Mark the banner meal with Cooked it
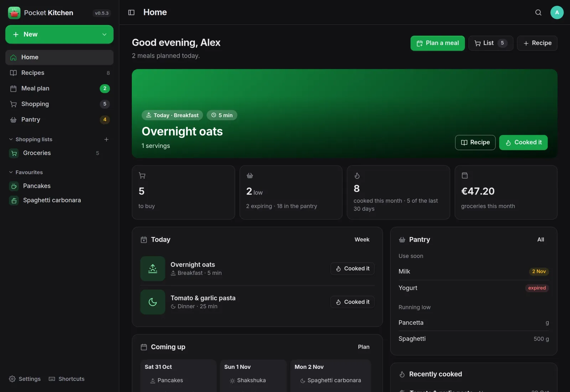Screen dimensions: 570x392 click(x=523, y=143)
